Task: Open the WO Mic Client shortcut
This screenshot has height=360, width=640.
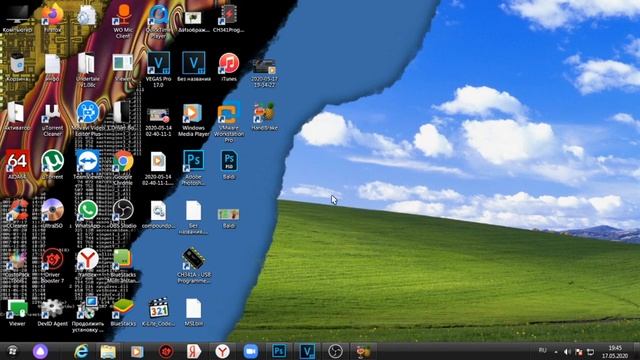Action: [123, 21]
